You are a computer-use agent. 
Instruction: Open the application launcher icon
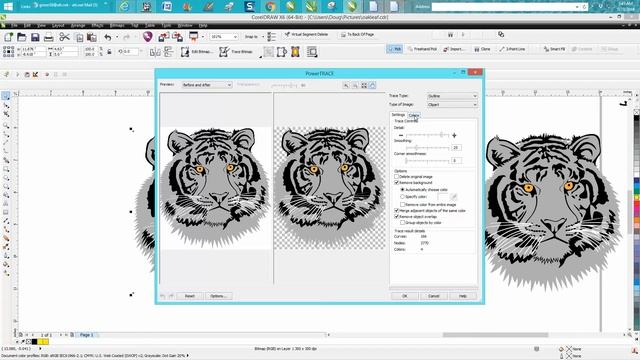coord(193,37)
